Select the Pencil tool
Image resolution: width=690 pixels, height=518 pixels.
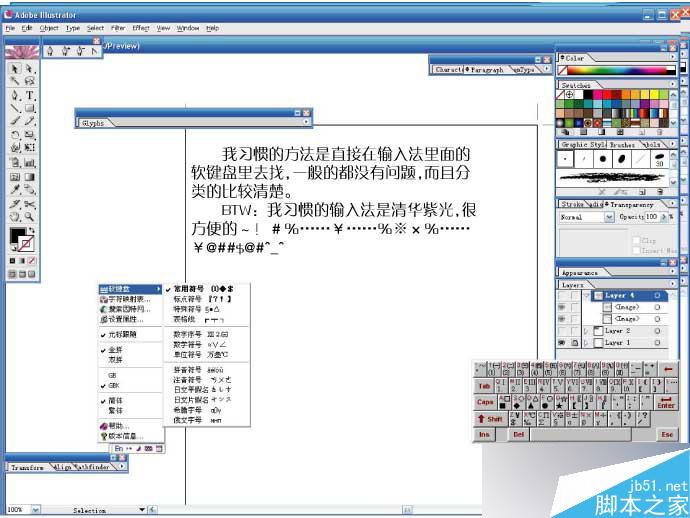click(29, 121)
